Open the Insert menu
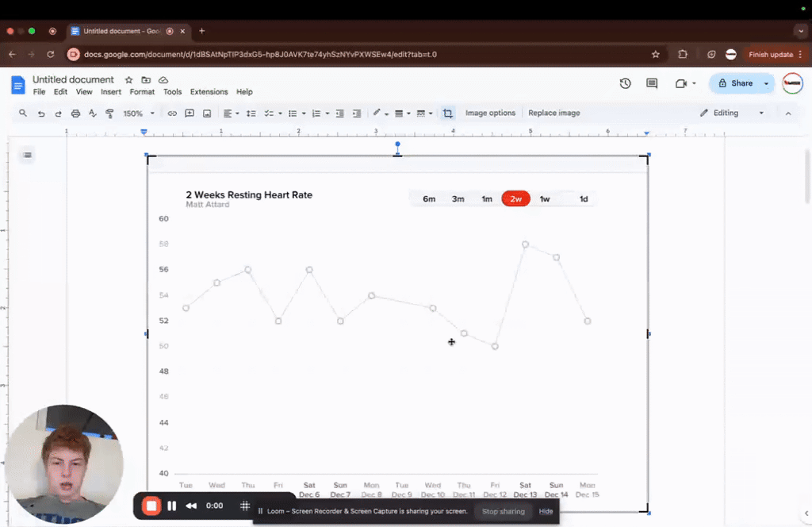Image resolution: width=812 pixels, height=527 pixels. point(111,92)
